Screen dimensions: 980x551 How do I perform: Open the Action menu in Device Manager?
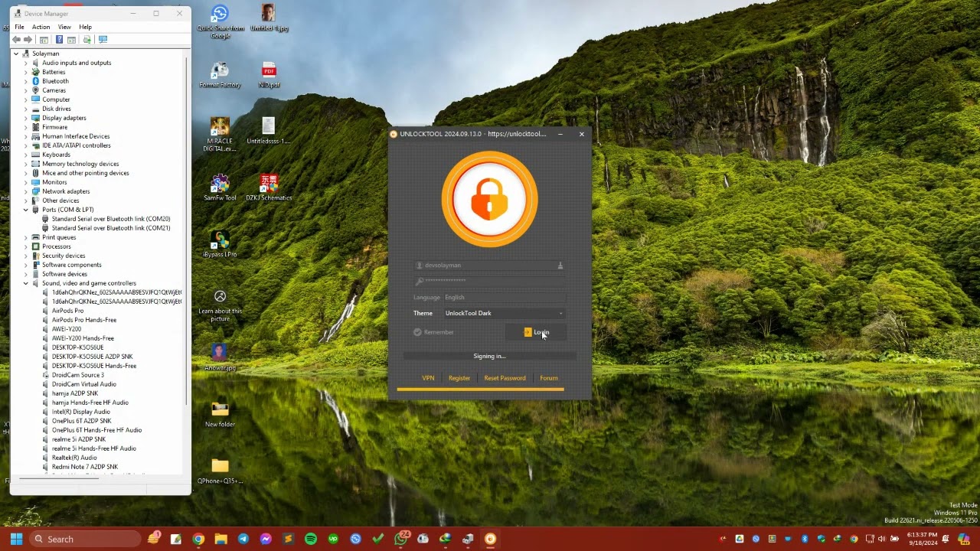41,27
